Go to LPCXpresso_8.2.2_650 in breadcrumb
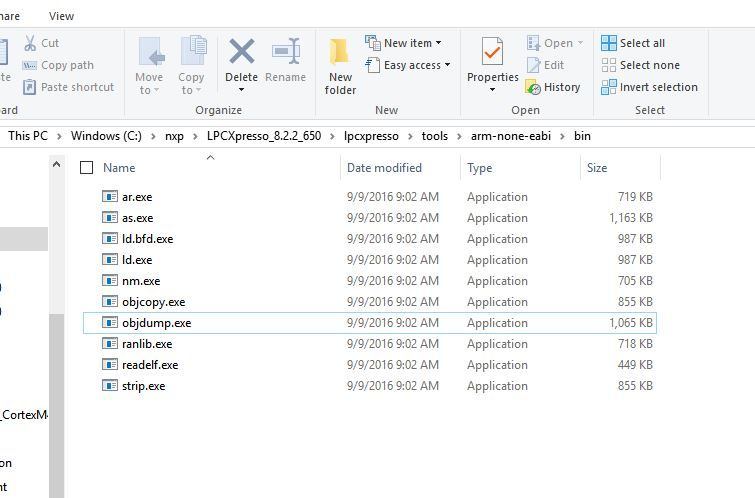Screen dimensions: 755x498 (x=264, y=136)
